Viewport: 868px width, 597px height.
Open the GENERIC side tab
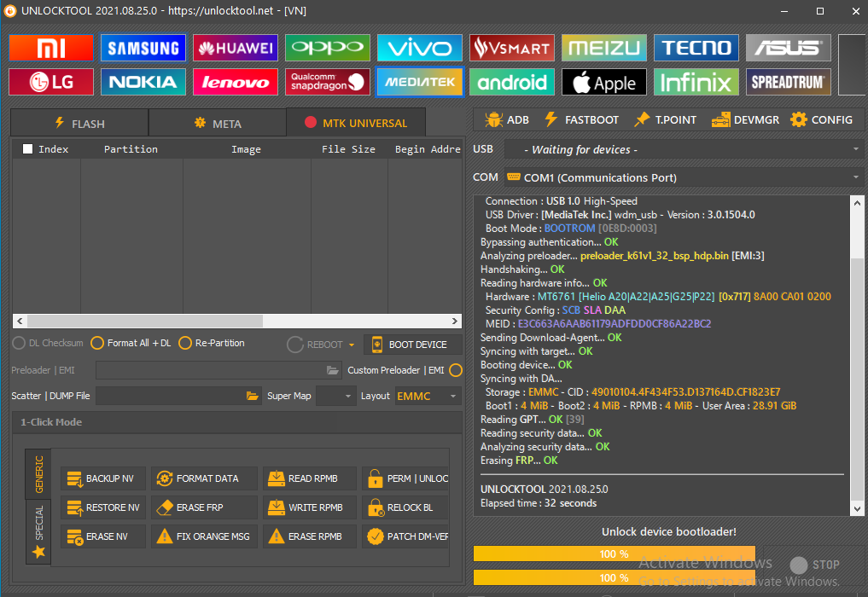coord(38,474)
